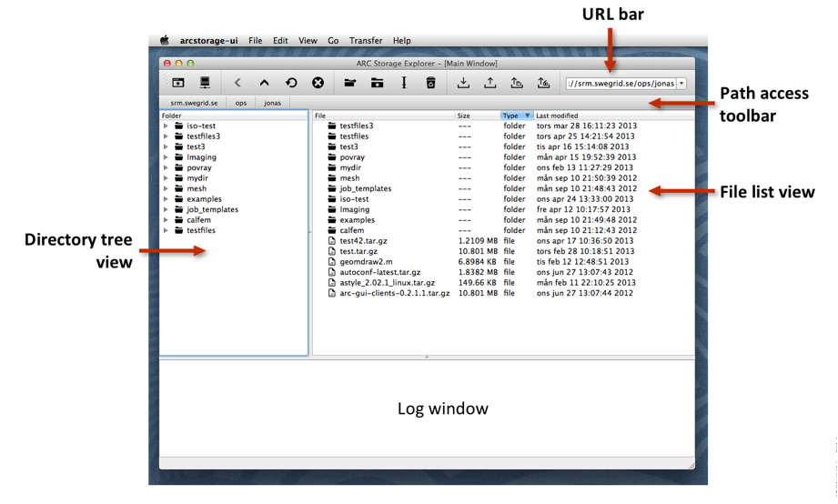The image size is (838, 504).
Task: Expand povray node in directory tree
Action: [166, 167]
